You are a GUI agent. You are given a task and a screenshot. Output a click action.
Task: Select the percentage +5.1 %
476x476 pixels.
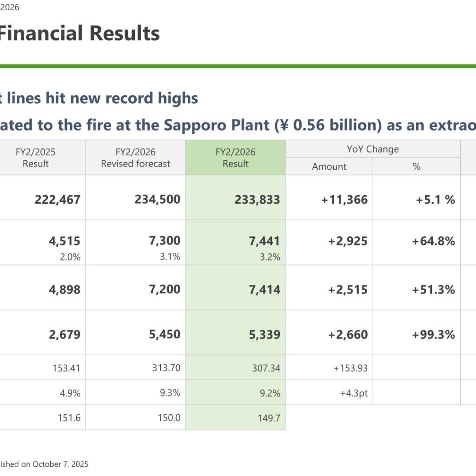click(x=435, y=199)
